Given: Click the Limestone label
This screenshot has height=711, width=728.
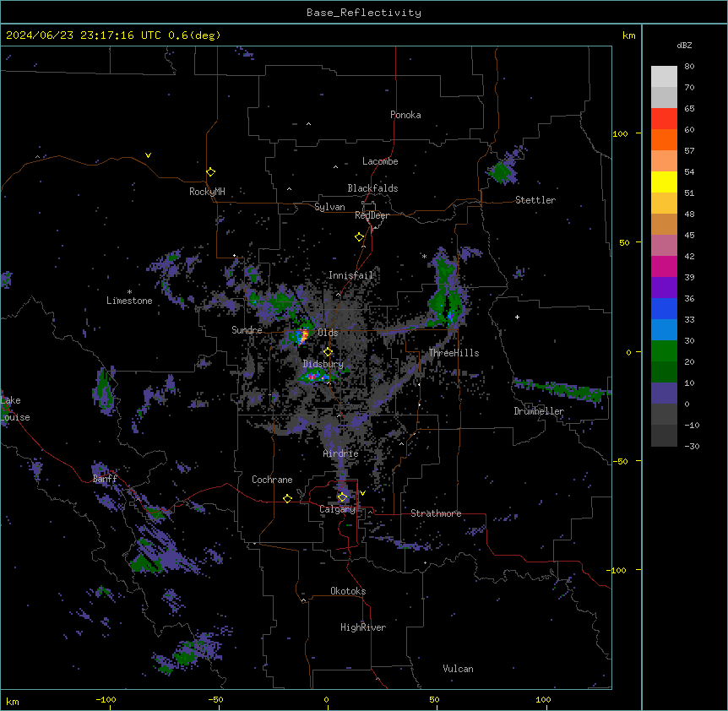Looking at the screenshot, I should pyautogui.click(x=129, y=301).
